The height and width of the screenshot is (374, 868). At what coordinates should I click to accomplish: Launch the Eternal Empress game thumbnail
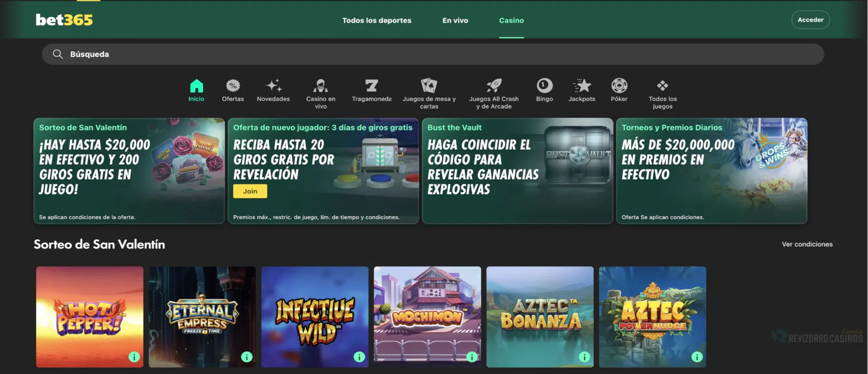[202, 317]
